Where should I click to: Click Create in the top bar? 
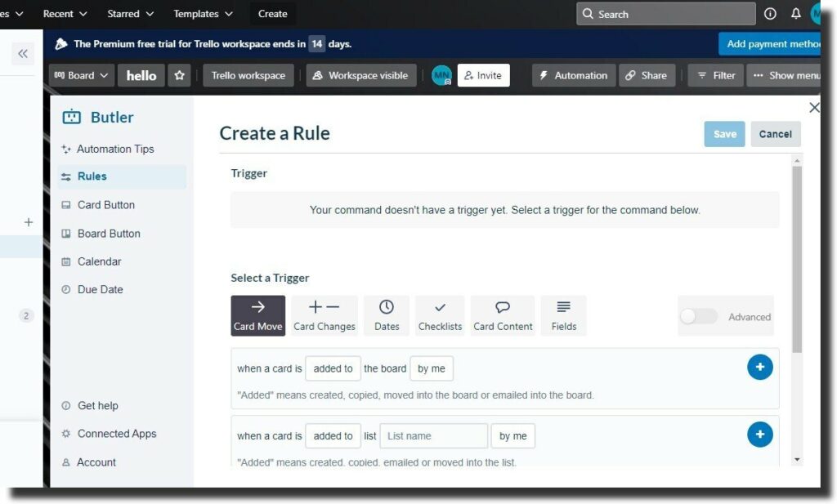(273, 14)
